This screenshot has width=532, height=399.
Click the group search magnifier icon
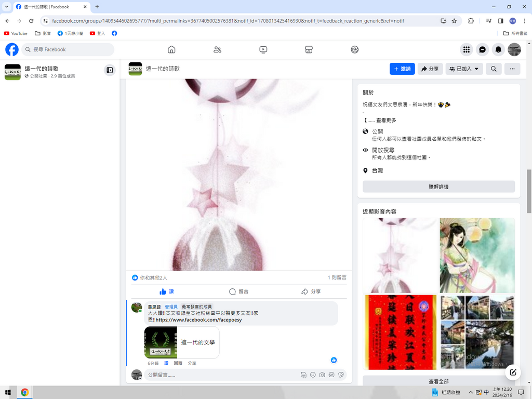[494, 69]
